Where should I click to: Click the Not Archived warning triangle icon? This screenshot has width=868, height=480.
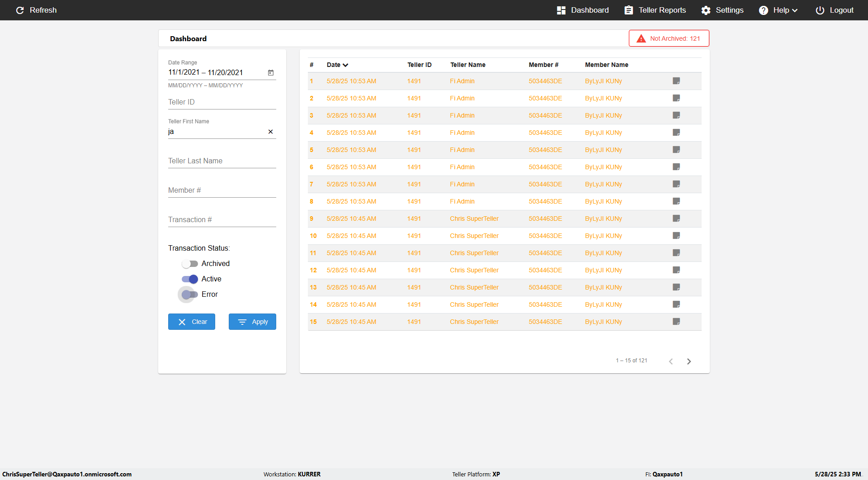[x=641, y=38]
